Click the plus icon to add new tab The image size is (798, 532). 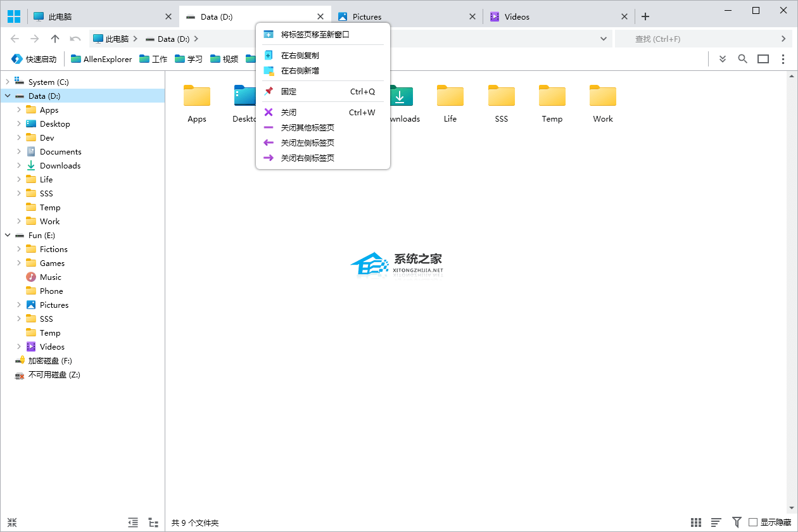[x=645, y=16]
